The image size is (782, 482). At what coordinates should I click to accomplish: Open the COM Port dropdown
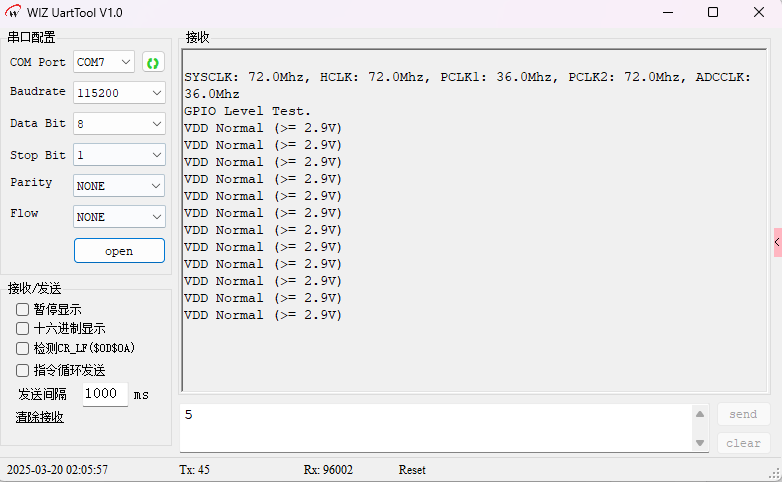tap(104, 62)
